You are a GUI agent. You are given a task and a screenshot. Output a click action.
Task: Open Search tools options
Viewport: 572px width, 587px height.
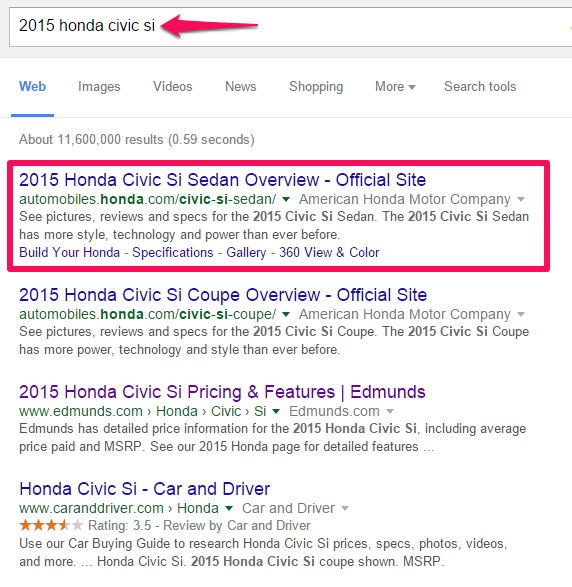pos(480,86)
